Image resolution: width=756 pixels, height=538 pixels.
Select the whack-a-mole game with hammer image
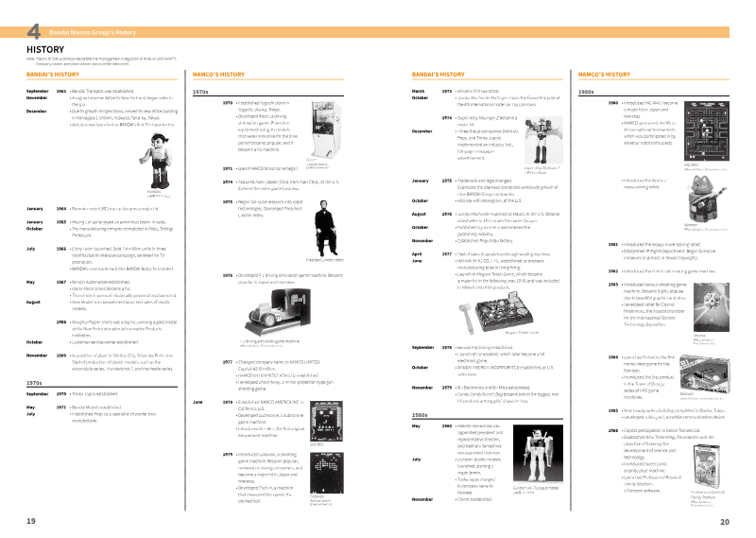496,312
